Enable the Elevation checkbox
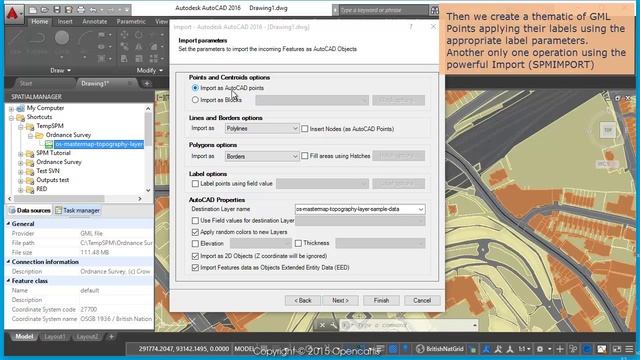This screenshot has width=640, height=360. click(195, 244)
